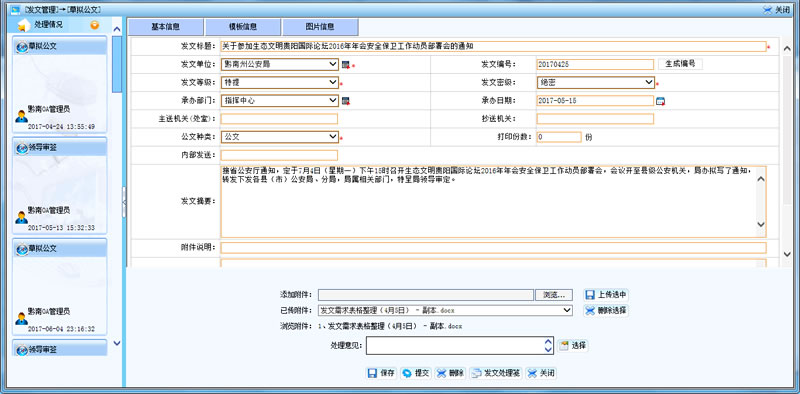Click the timestamp 2017-04-24 13:55:49
This screenshot has width=800, height=394.
click(x=61, y=127)
